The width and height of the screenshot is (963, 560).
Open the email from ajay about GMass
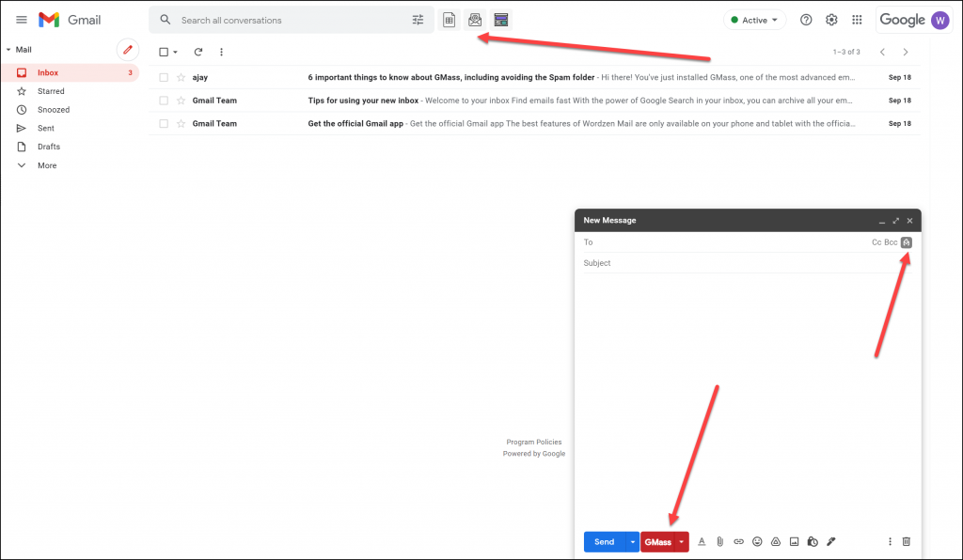coord(534,77)
